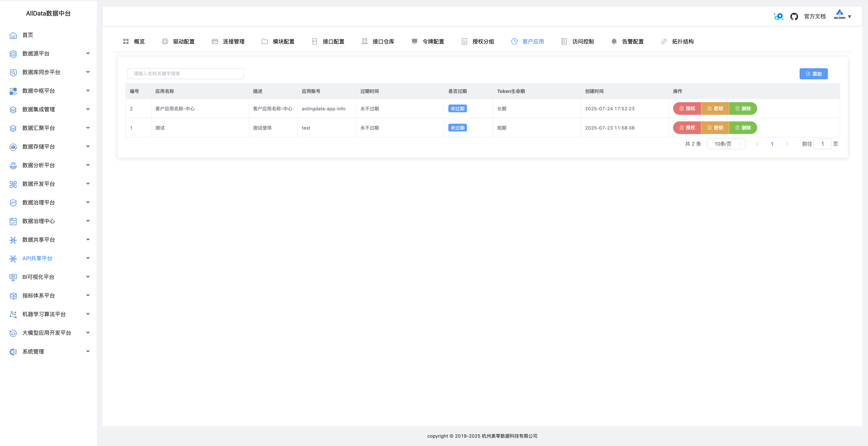868x446 pixels.
Task: Switch to the 接口仓库 tab
Action: click(378, 41)
